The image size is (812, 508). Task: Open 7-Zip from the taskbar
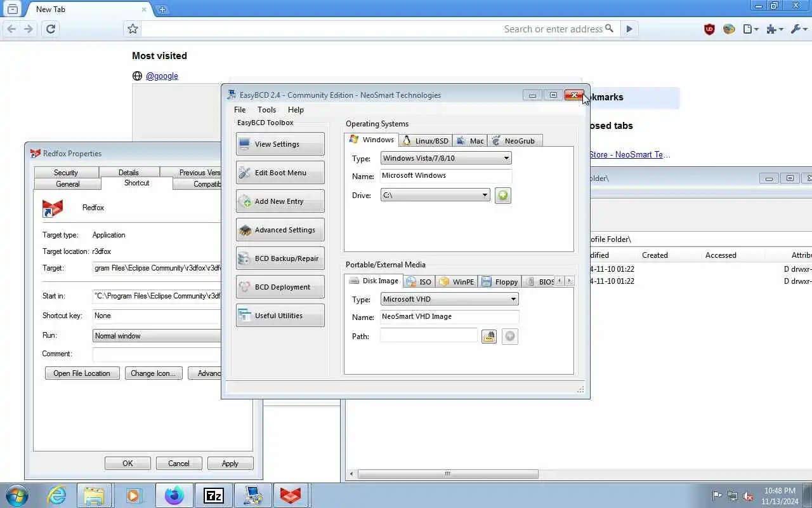click(x=213, y=495)
